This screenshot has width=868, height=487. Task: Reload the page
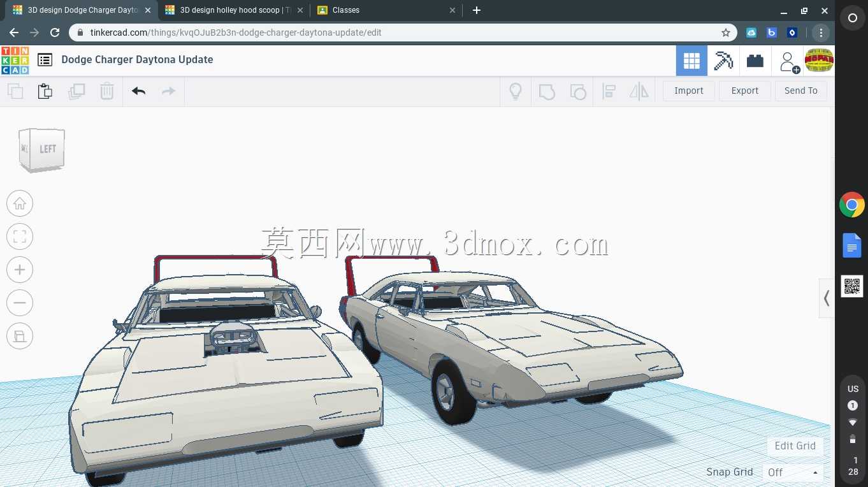tap(55, 33)
